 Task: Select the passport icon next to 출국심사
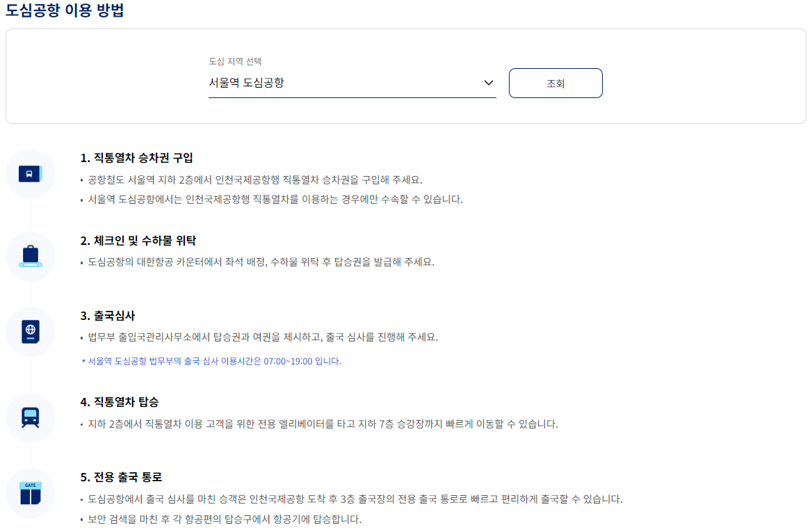(31, 332)
